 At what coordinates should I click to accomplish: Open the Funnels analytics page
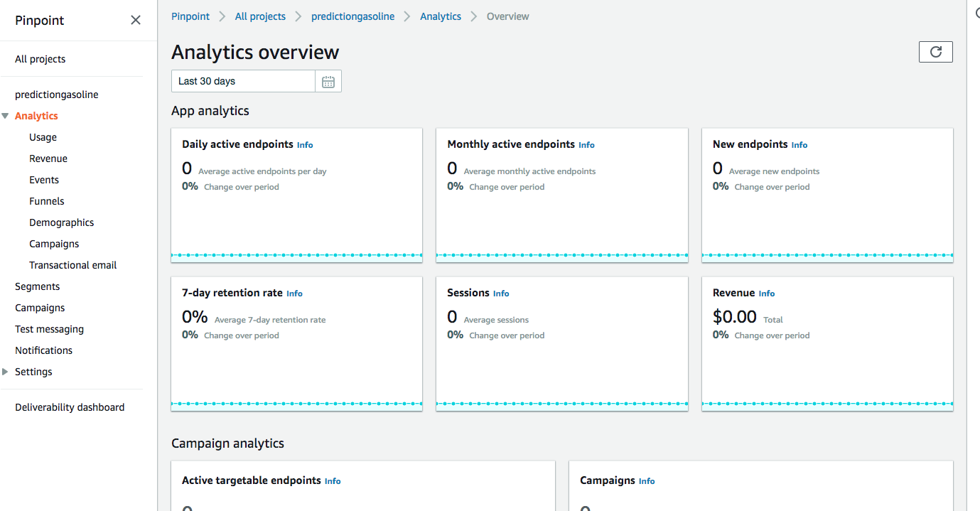coord(47,201)
